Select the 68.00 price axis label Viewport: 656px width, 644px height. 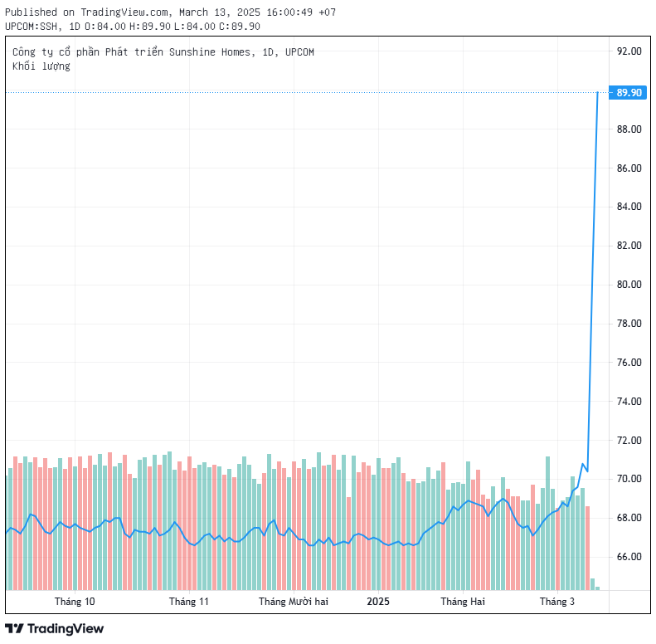[x=629, y=518]
